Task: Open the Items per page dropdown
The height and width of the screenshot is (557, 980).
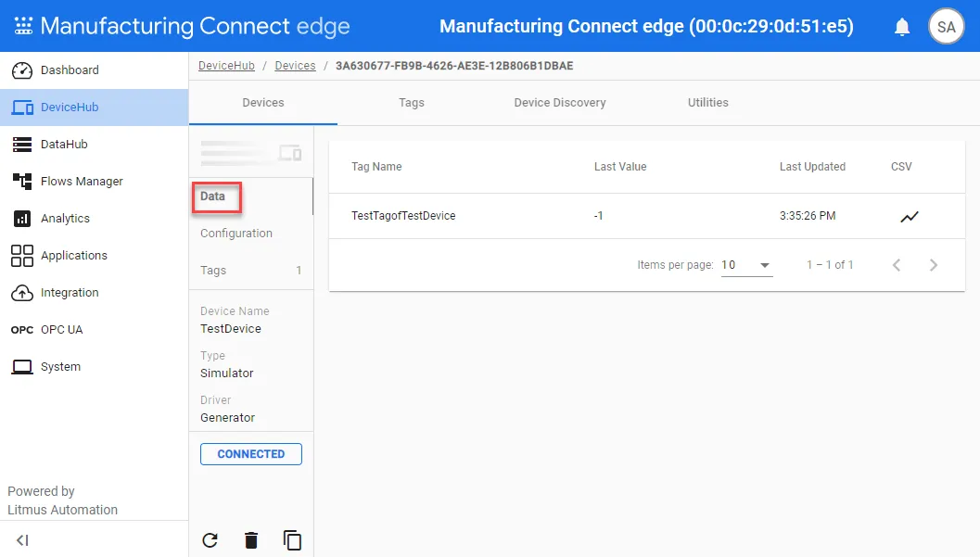Action: click(x=747, y=265)
